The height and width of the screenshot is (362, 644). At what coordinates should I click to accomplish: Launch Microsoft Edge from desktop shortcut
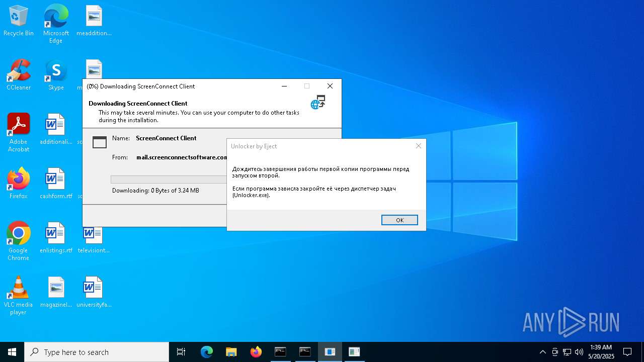click(x=56, y=24)
